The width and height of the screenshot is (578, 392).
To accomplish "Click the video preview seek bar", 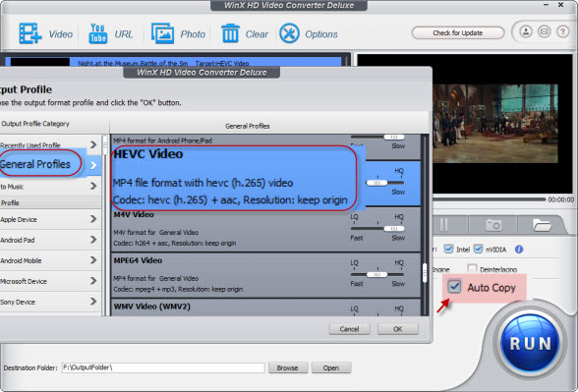I will point(490,199).
